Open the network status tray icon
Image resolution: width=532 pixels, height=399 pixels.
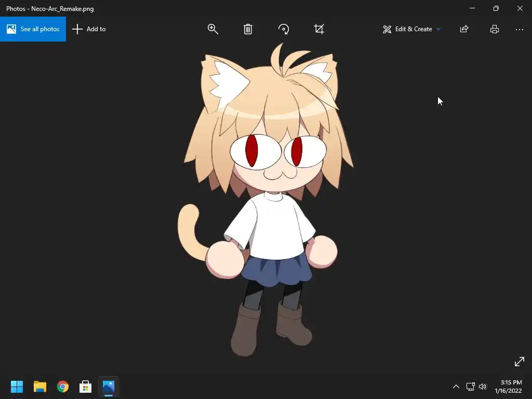470,387
